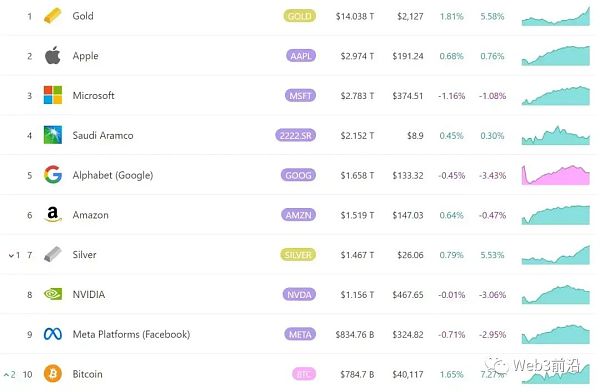Click the Meta infinity logo
Viewport: 600px width, 392px height.
click(x=53, y=334)
